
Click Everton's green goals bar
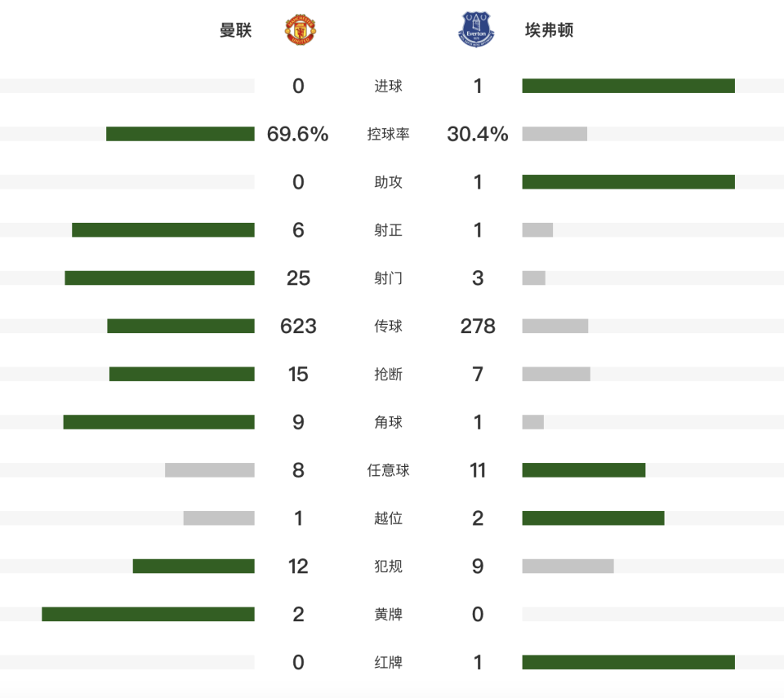click(628, 86)
